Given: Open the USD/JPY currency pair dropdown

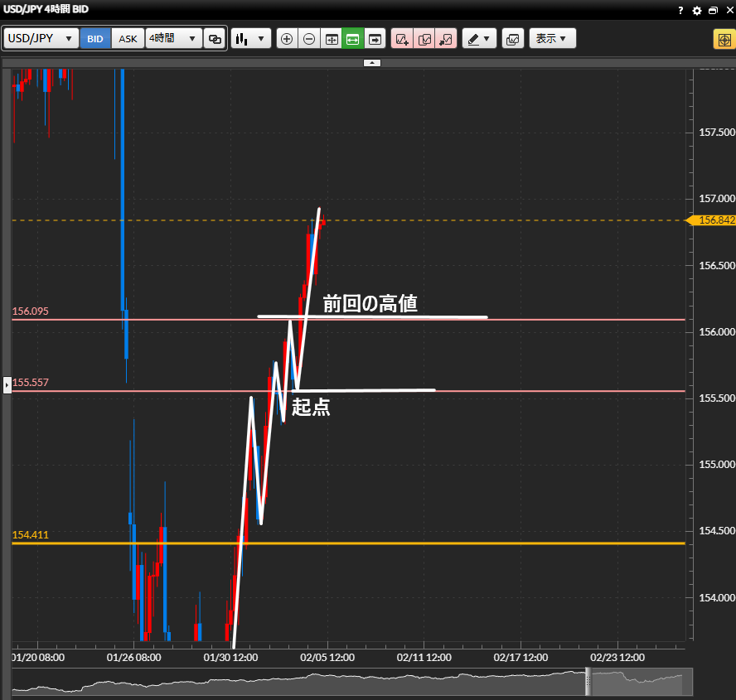Looking at the screenshot, I should pos(41,39).
